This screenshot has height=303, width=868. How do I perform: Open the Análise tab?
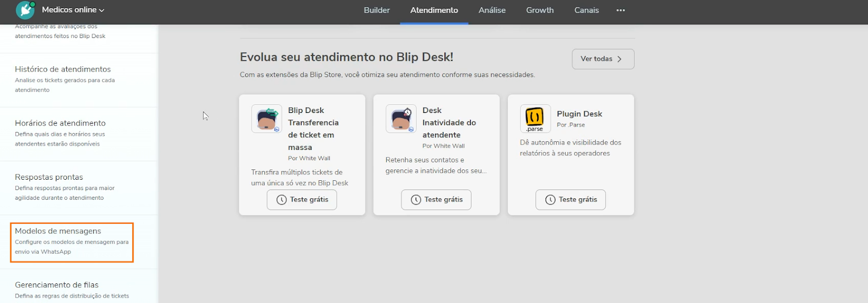click(x=492, y=10)
